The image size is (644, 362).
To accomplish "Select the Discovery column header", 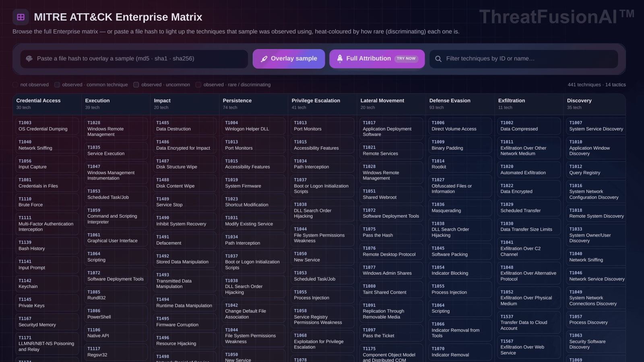I will pyautogui.click(x=594, y=104).
